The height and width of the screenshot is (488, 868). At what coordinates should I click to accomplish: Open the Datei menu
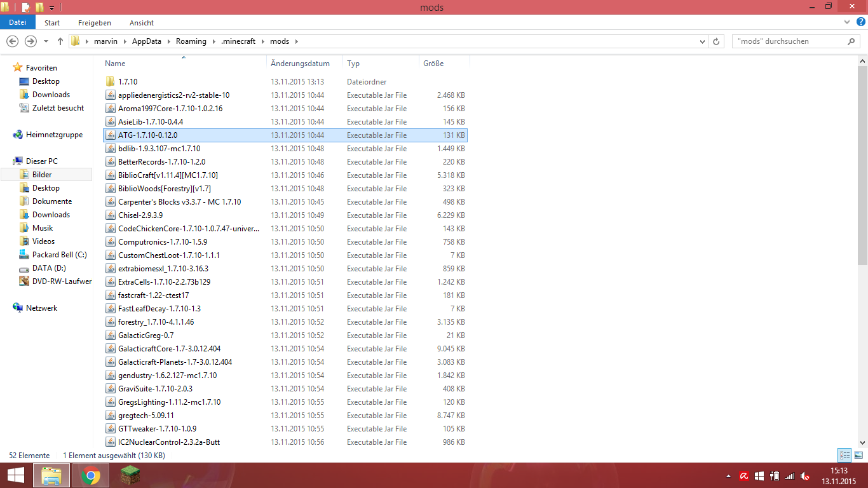click(17, 22)
